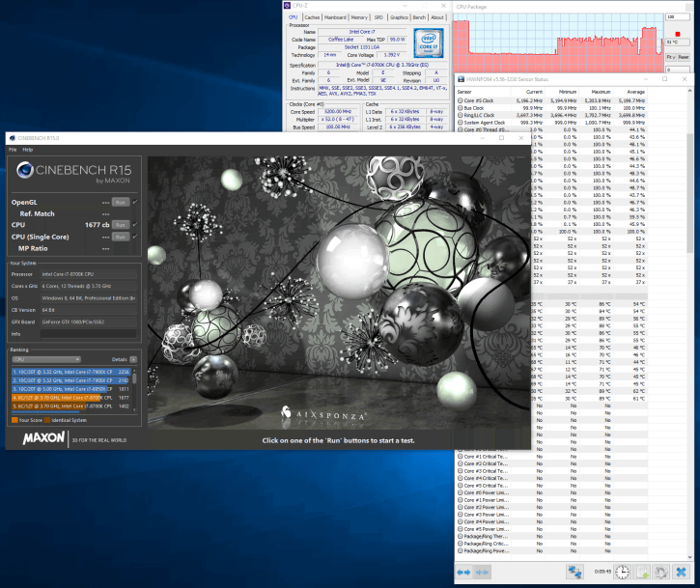Select Core #3 Critical Temperature sensor icon
700x588 pixels.
(461, 471)
